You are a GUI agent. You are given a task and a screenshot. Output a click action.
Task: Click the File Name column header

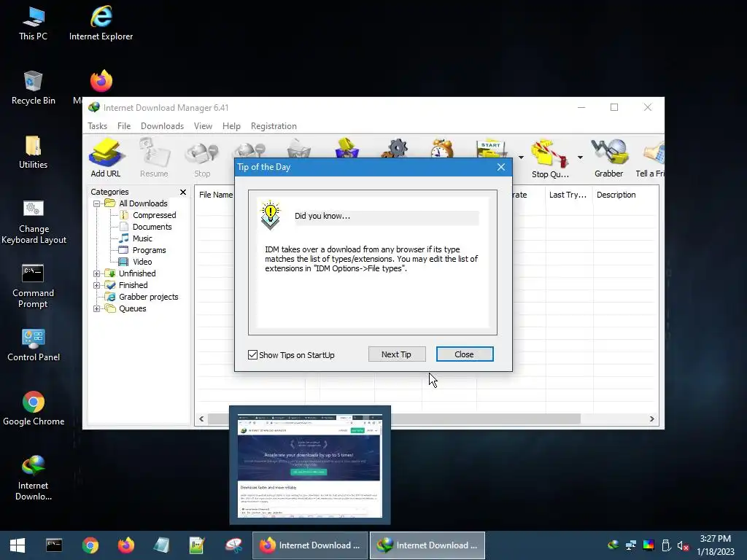[x=215, y=195]
